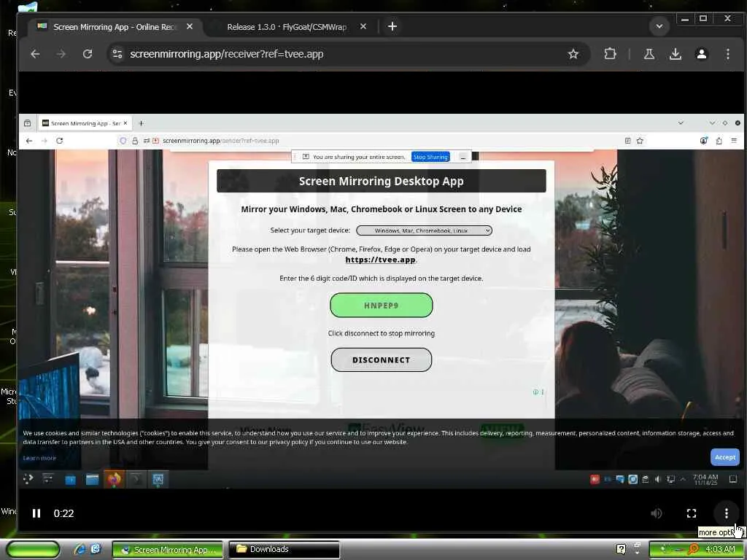The width and height of the screenshot is (747, 560).
Task: Click back arrow in mirrored Firefox
Action: click(29, 141)
